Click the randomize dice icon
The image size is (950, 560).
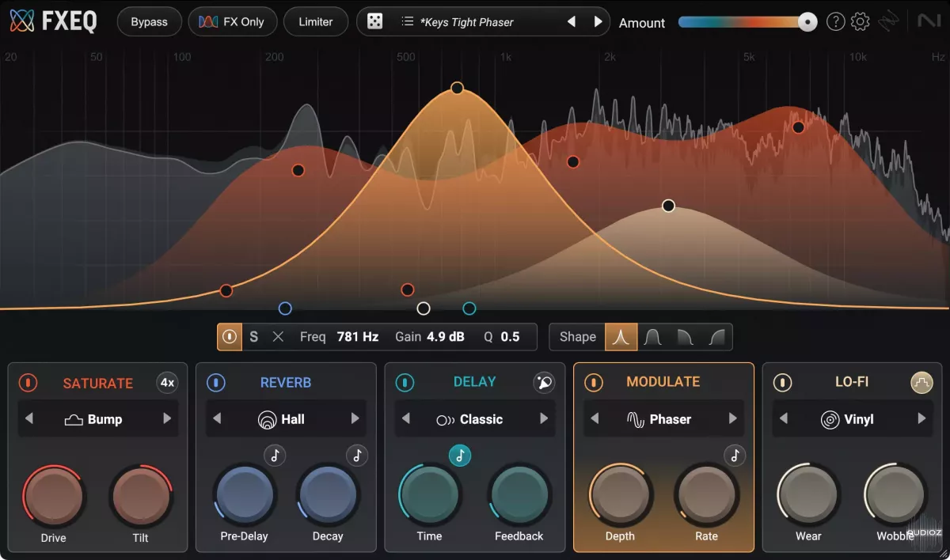[375, 22]
